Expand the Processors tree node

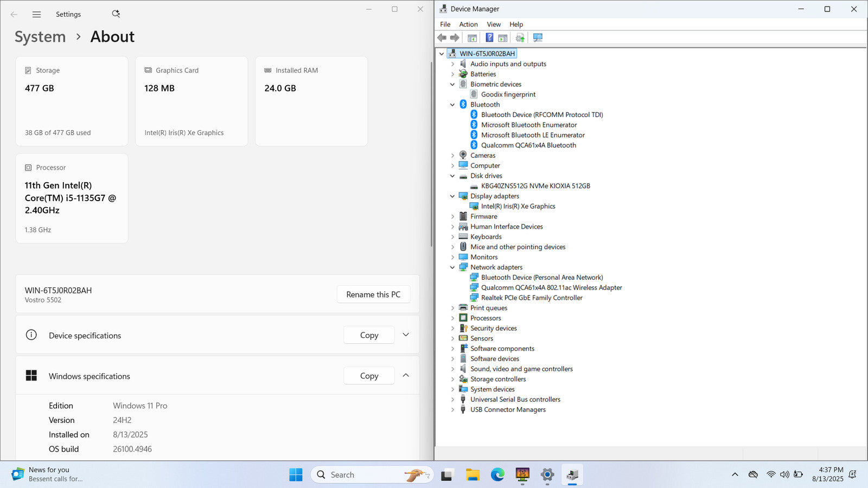(452, 318)
